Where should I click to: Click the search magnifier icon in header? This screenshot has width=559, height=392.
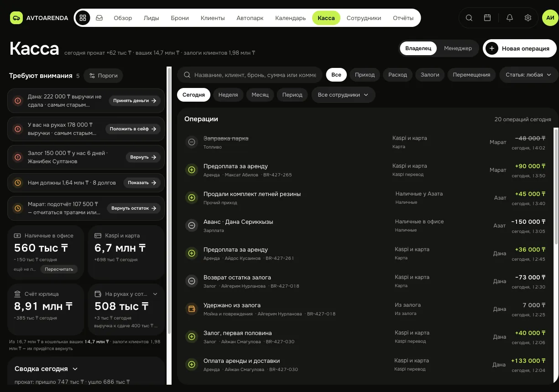(469, 18)
